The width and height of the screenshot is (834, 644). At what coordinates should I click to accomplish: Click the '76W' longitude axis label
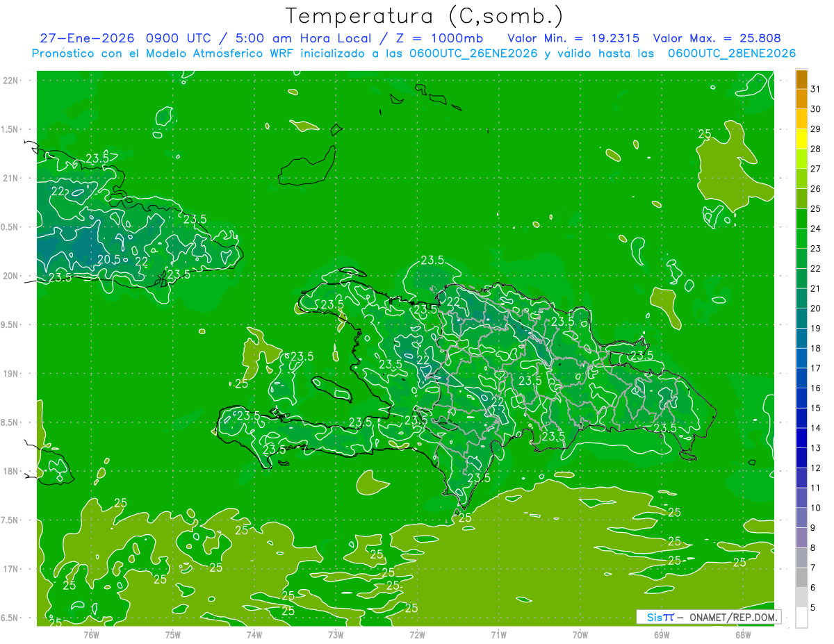(x=91, y=634)
